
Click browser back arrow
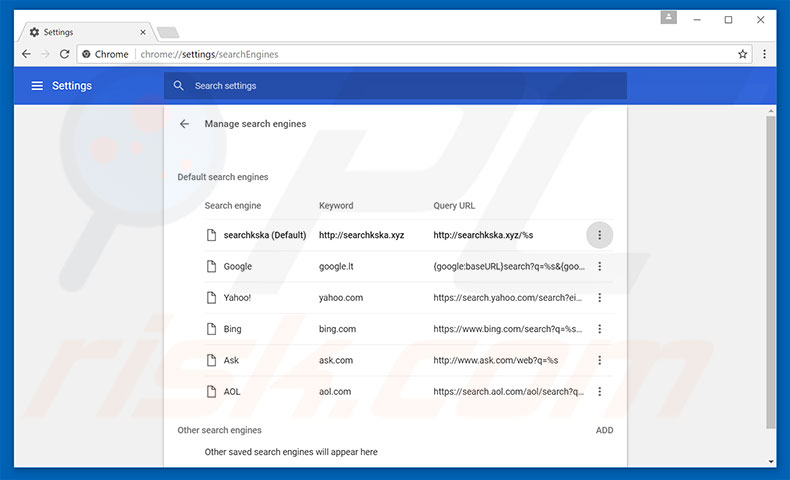pyautogui.click(x=26, y=54)
